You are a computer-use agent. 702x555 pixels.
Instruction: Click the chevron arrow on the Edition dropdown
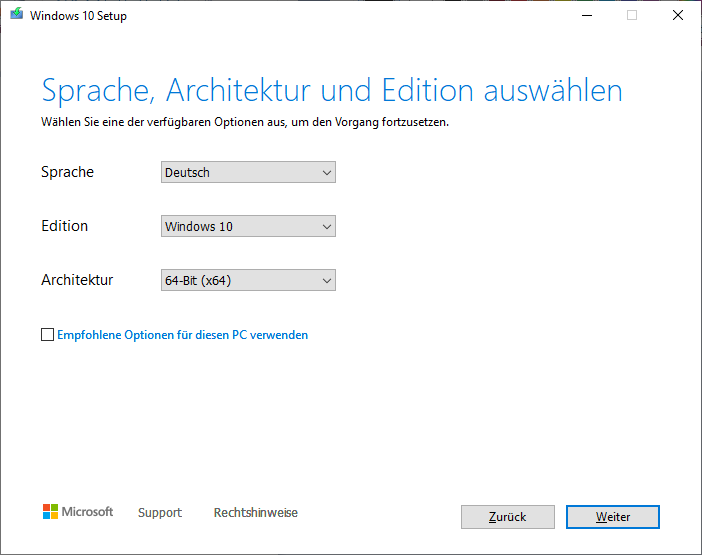click(326, 227)
